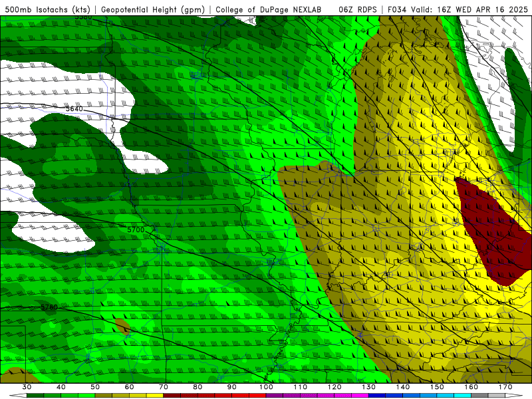Click the "500mb Isotachs (kts)" title text
The height and width of the screenshot is (399, 532).
(x=48, y=9)
